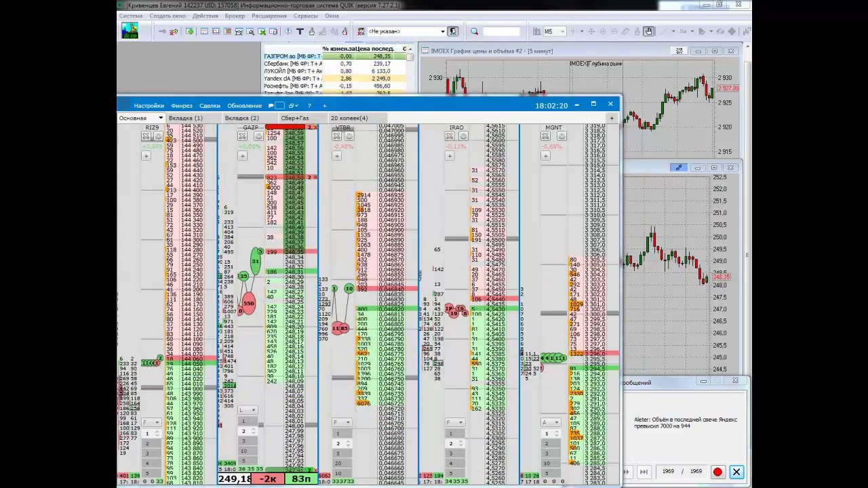Close the GAZP order book column
The width and height of the screenshot is (868, 488).
pyautogui.click(x=242, y=136)
